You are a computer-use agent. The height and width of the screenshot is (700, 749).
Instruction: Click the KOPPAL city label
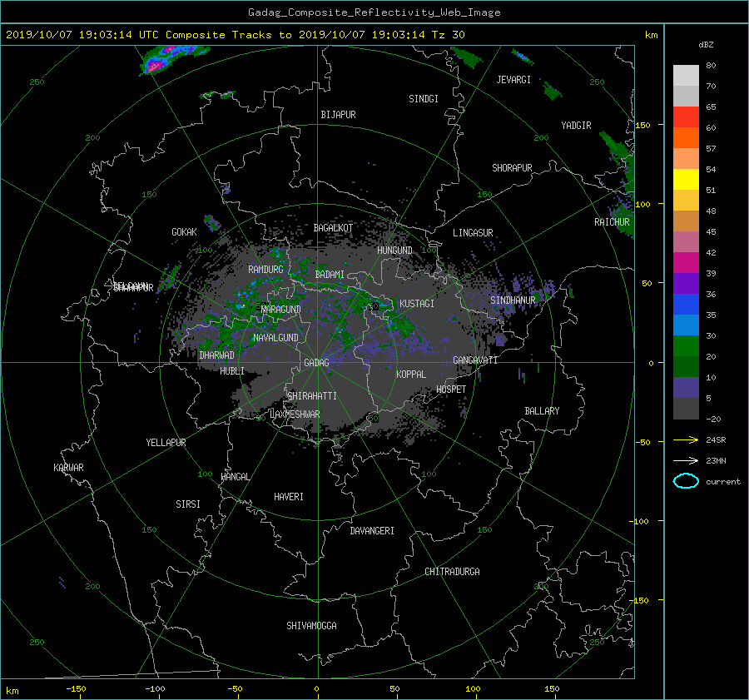click(411, 374)
